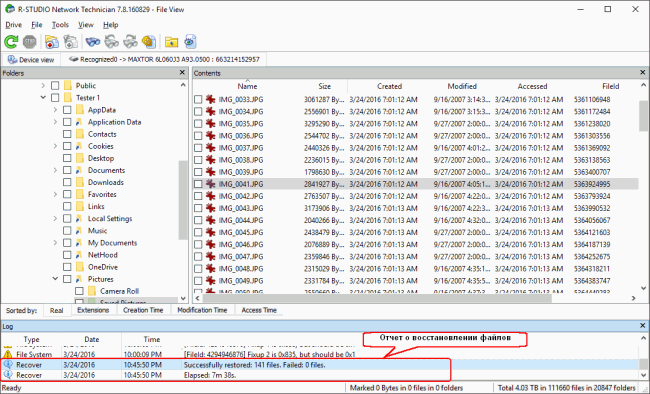The height and width of the screenshot is (394, 650).
Task: Expand the AppData folder node
Action: 55,110
